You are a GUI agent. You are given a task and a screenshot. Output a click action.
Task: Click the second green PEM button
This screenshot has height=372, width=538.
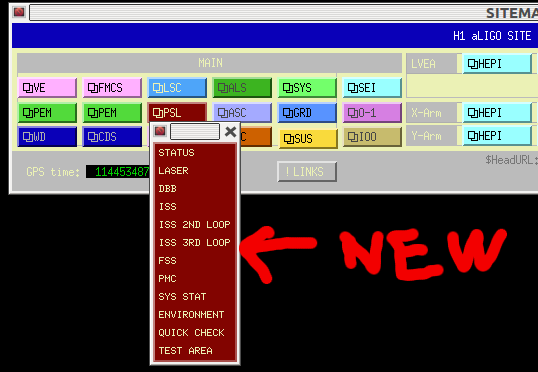112,113
